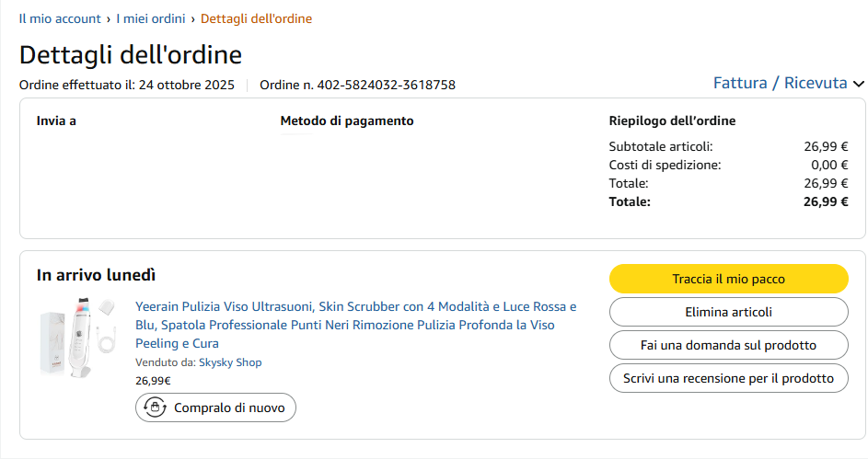
Task: Click the buy-again circular arrows icon
Action: point(155,407)
